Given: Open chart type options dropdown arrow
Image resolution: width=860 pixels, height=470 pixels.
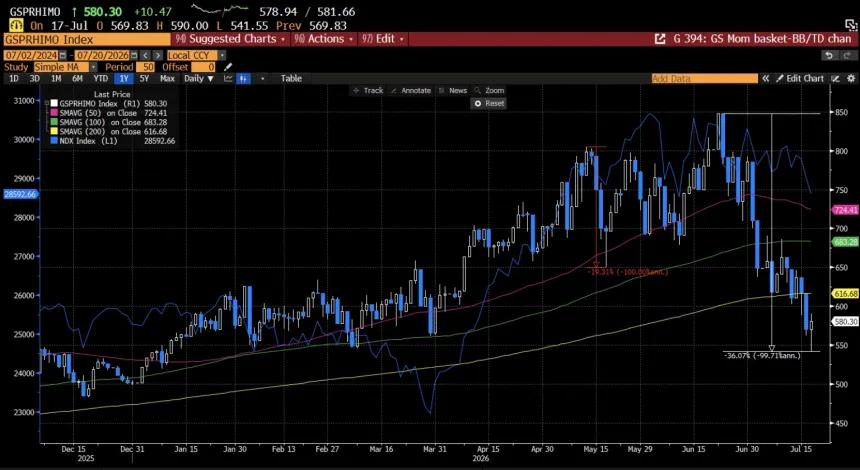Looking at the screenshot, I should (x=263, y=78).
